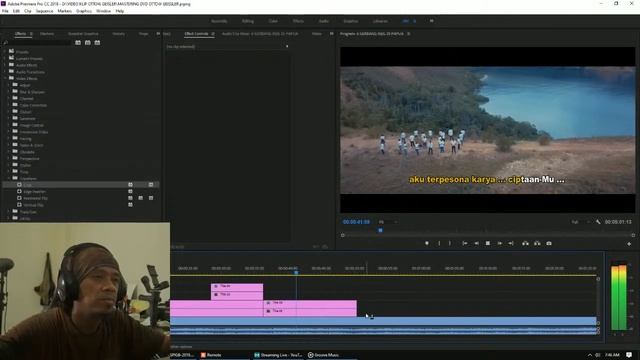640x360 pixels.
Task: Open Program monitor settings wrench
Action: click(x=598, y=222)
